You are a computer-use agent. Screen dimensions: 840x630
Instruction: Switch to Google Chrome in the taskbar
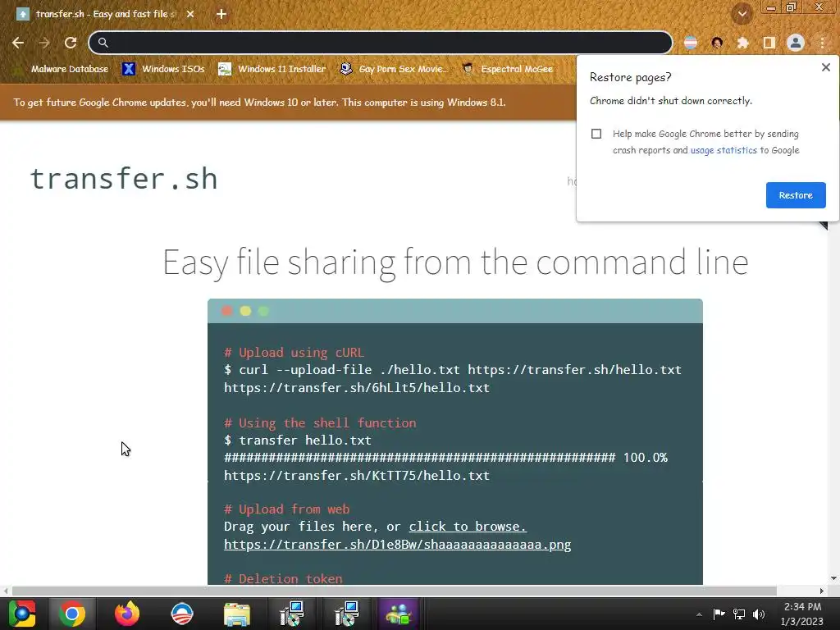pyautogui.click(x=72, y=614)
